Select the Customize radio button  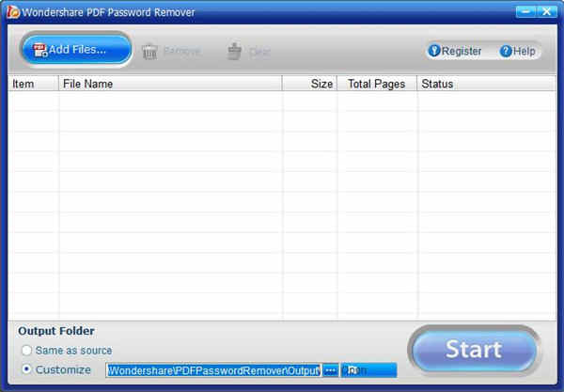point(26,369)
